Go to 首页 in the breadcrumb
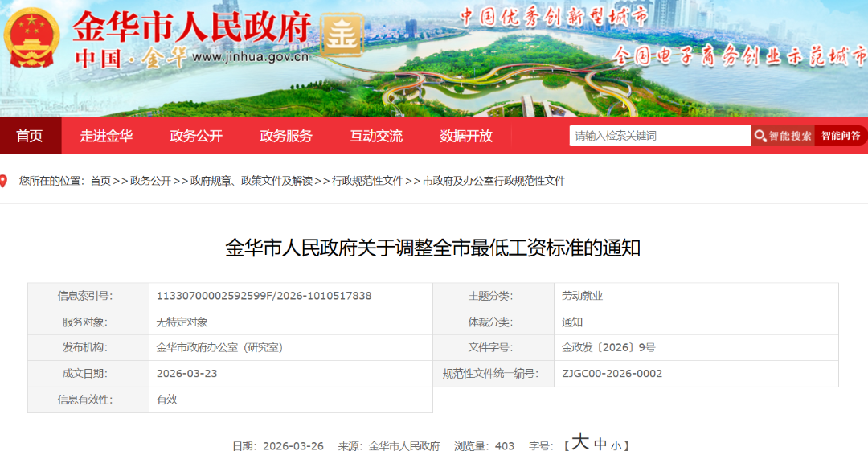The image size is (868, 455). tap(100, 181)
